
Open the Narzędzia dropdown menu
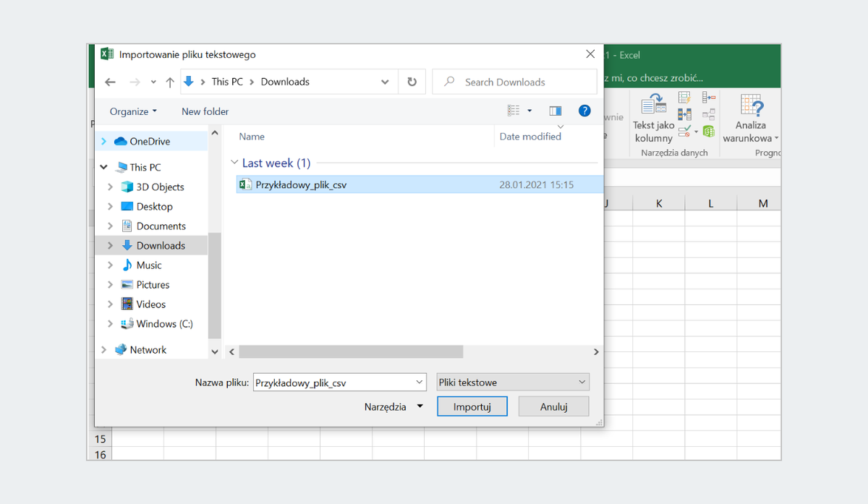(394, 407)
